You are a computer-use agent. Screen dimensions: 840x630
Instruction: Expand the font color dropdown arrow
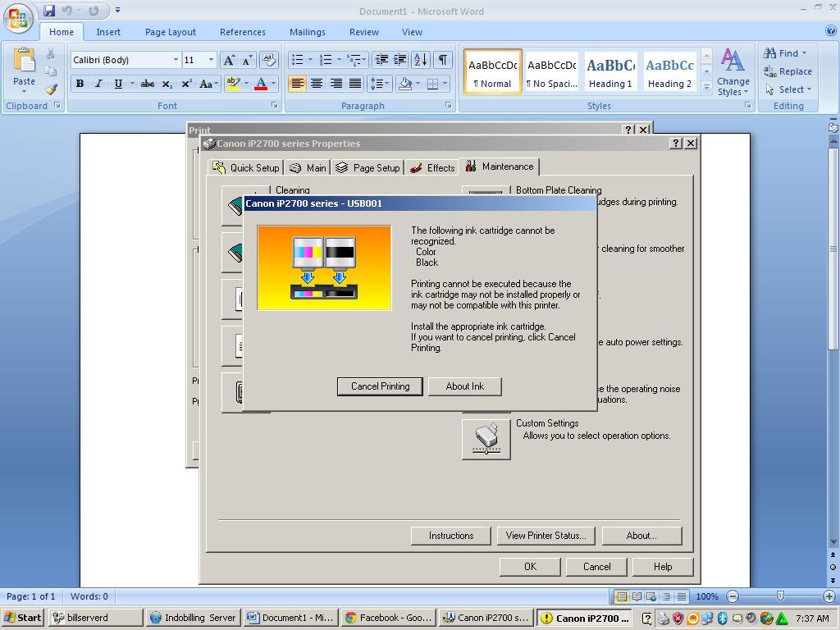pyautogui.click(x=273, y=84)
